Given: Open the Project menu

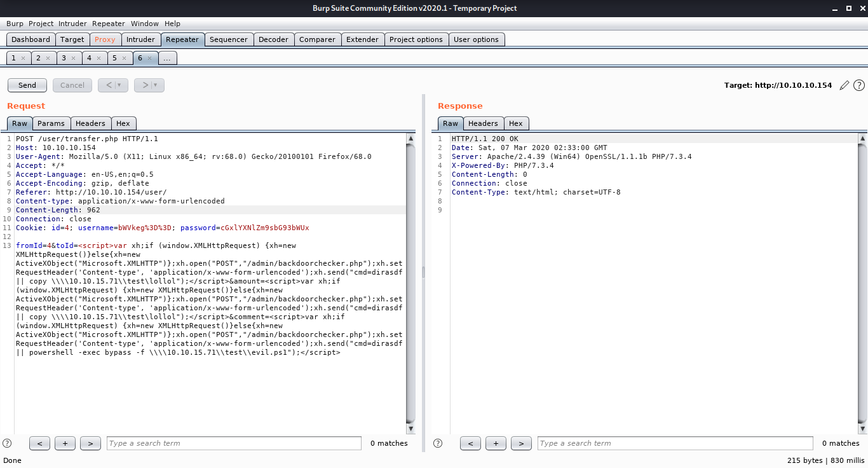Looking at the screenshot, I should click(41, 24).
